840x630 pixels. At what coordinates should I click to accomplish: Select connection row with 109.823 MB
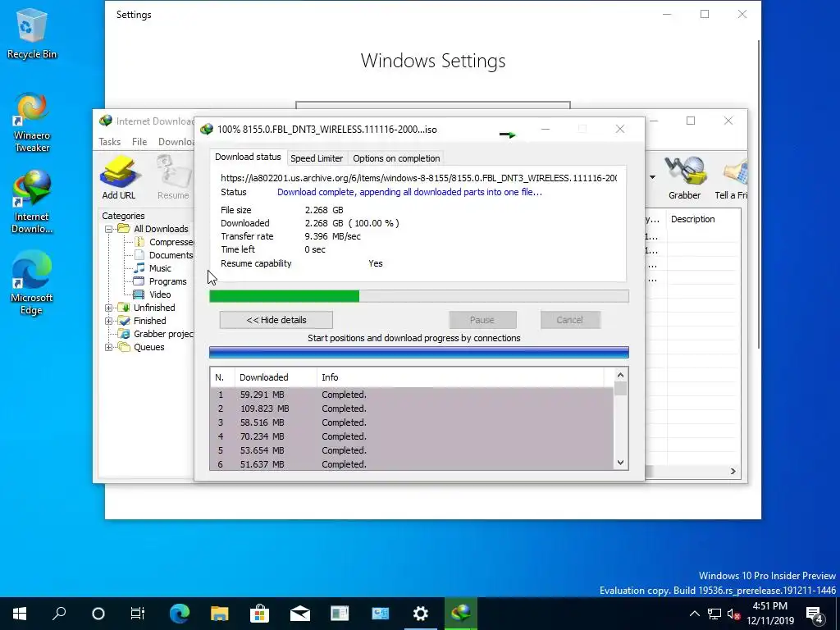point(412,409)
